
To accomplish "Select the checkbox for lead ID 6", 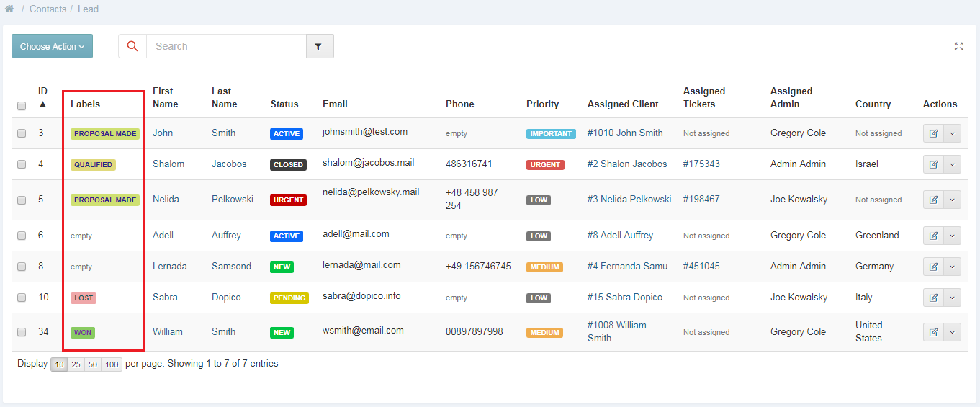I will tap(22, 236).
